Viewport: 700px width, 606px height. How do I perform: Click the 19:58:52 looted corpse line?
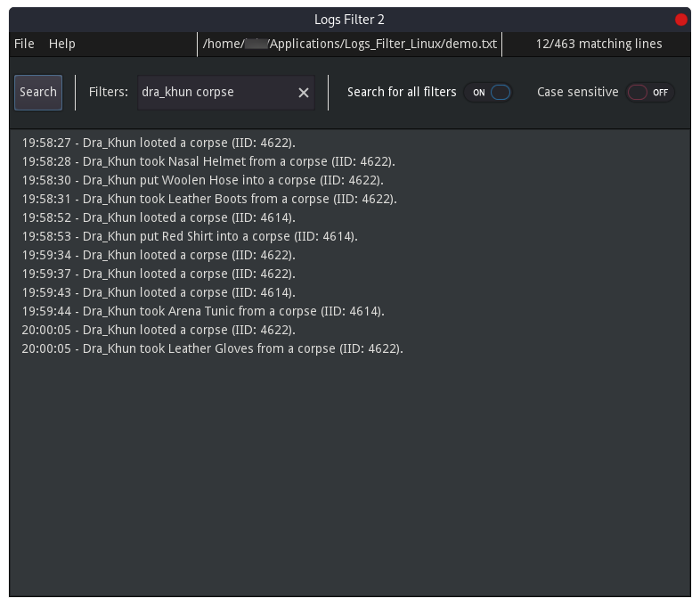point(159,217)
